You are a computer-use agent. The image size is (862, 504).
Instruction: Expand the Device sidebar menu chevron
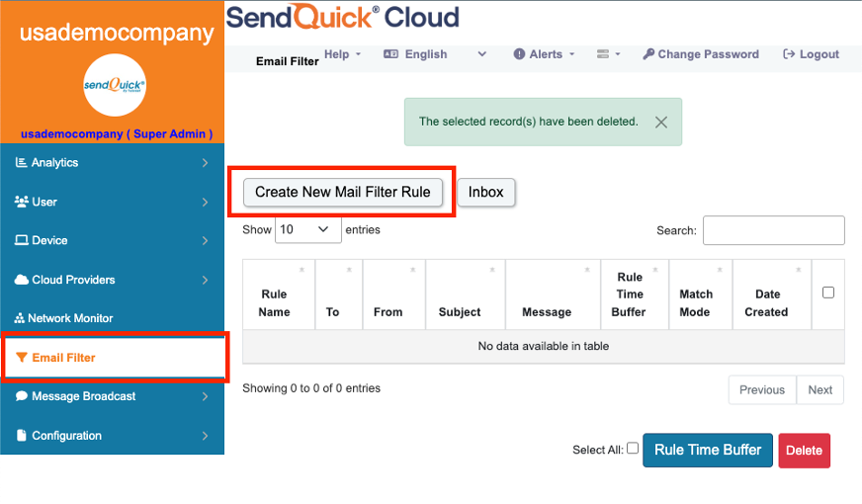pyautogui.click(x=205, y=241)
